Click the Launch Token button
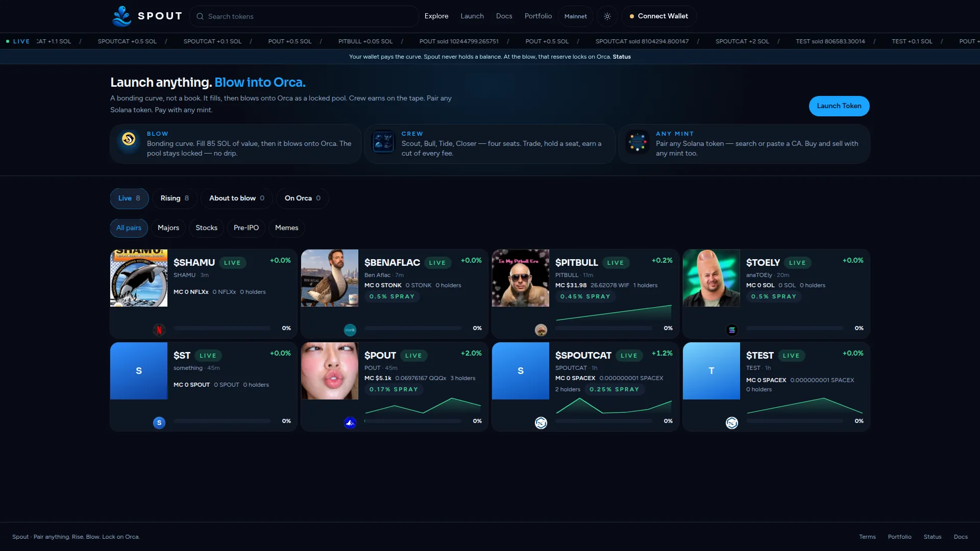The image size is (980, 551). tap(839, 106)
